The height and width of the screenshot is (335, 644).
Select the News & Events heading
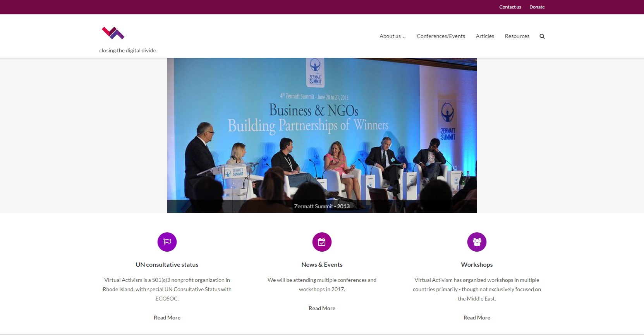tap(322, 265)
